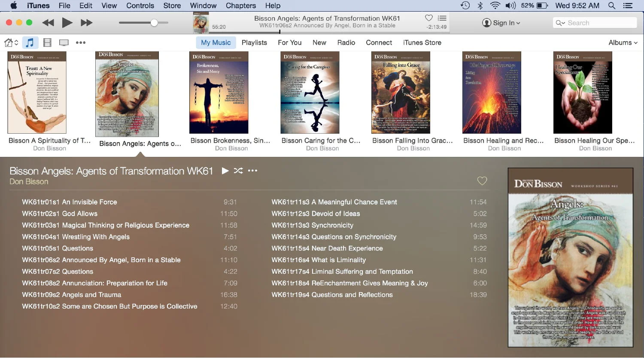This screenshot has height=358, width=644.
Task: Select the My Music tab
Action: point(216,43)
